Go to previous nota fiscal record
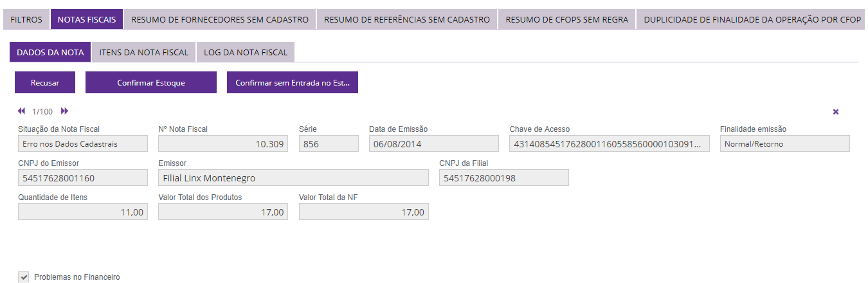 (22, 111)
